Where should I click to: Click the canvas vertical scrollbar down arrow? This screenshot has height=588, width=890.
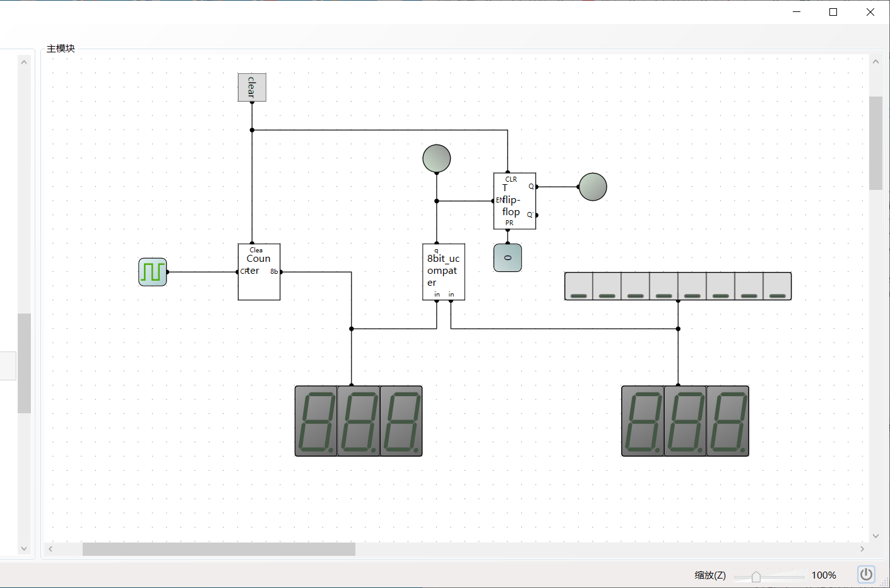tap(875, 536)
